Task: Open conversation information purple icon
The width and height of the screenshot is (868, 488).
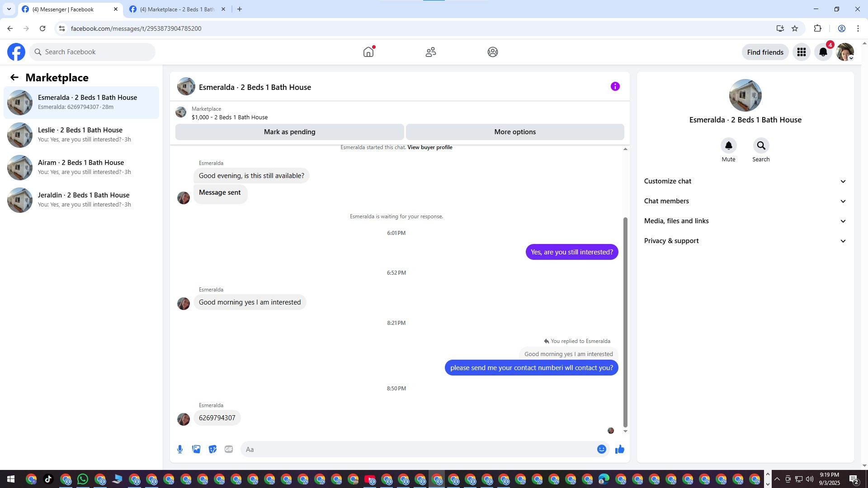Action: tap(615, 86)
